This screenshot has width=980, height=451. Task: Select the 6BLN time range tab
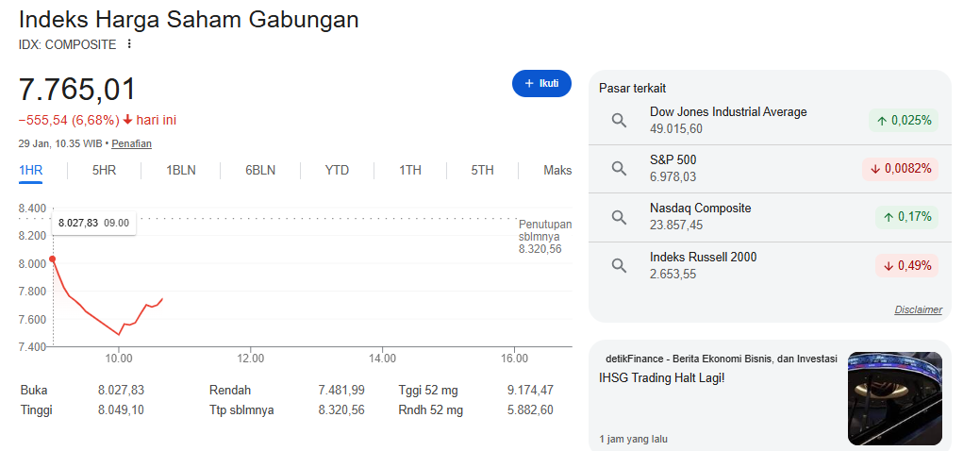point(260,170)
